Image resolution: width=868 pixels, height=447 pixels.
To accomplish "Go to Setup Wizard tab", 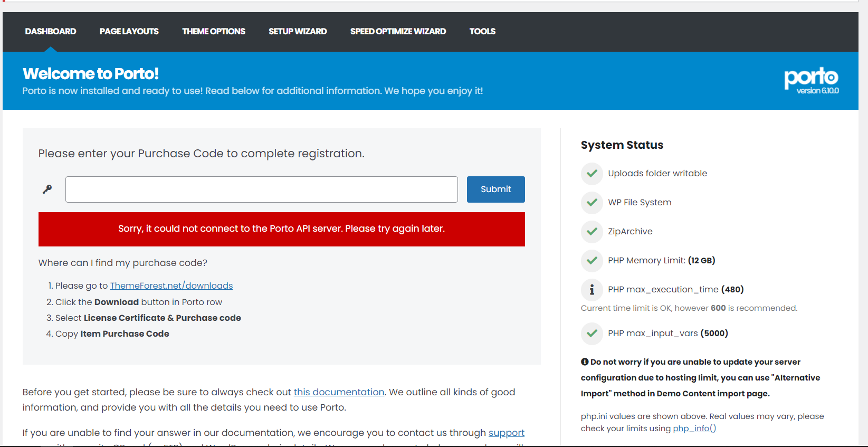I will click(x=298, y=32).
